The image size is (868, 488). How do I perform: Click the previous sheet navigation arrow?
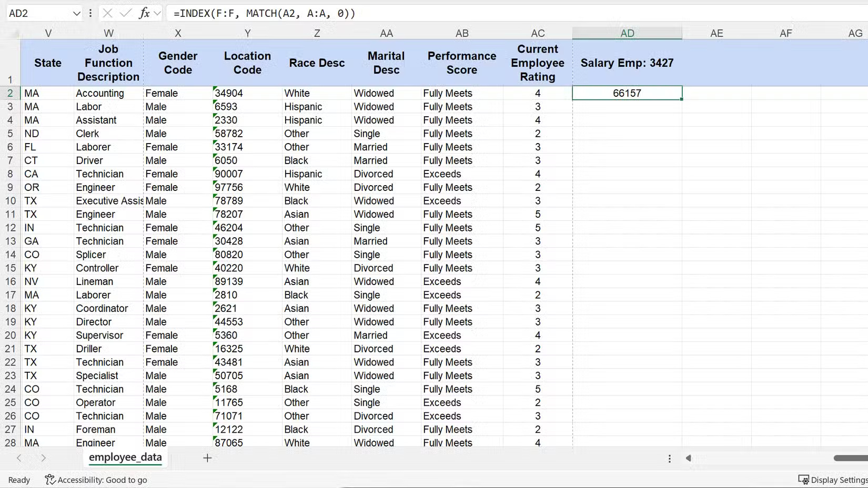[x=19, y=458]
